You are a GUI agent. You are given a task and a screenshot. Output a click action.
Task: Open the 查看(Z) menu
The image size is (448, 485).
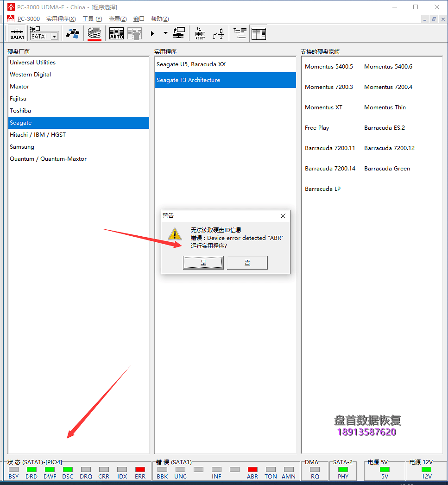(118, 19)
